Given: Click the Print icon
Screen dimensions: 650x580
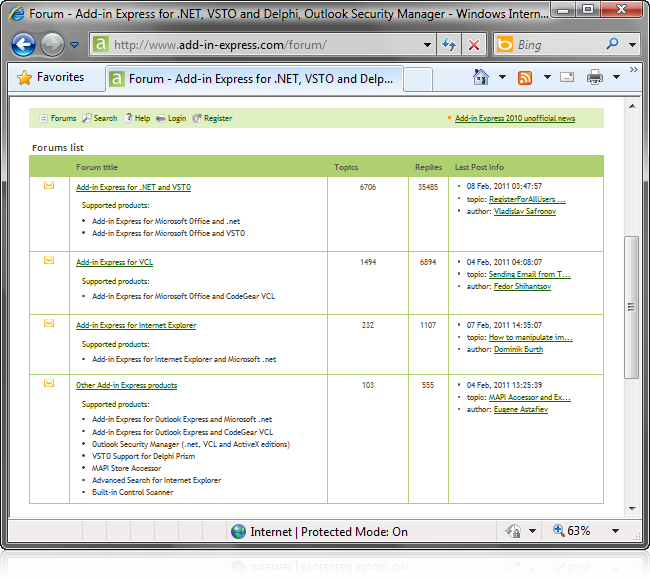Looking at the screenshot, I should (x=594, y=77).
